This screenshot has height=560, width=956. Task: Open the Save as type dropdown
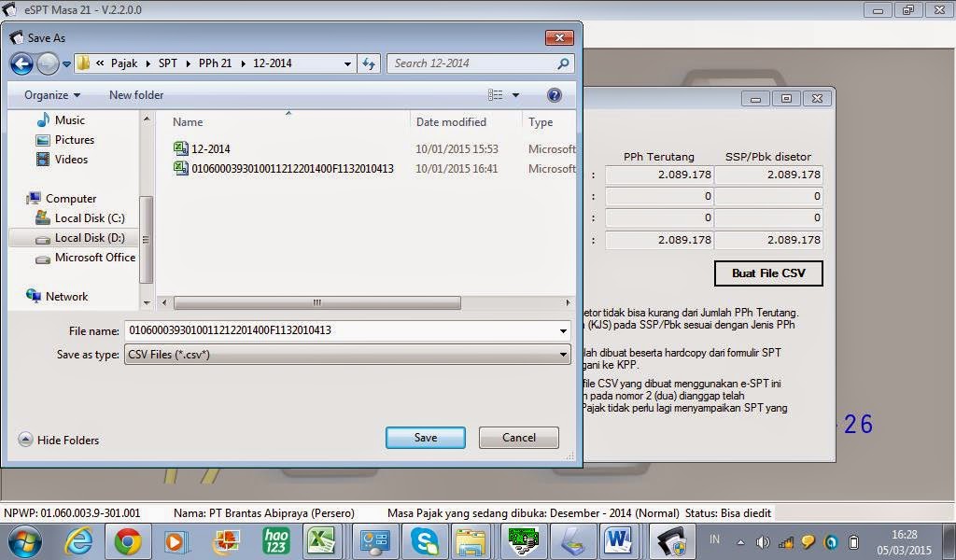point(562,354)
